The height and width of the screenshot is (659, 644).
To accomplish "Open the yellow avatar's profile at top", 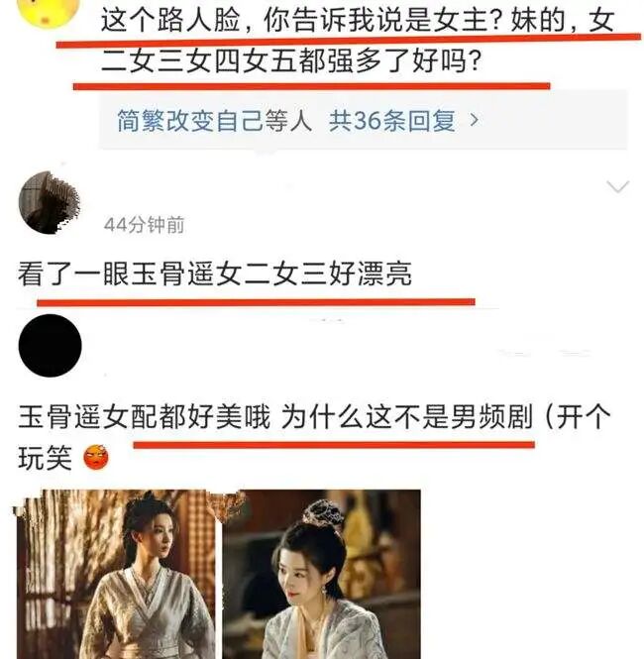I will [x=50, y=11].
